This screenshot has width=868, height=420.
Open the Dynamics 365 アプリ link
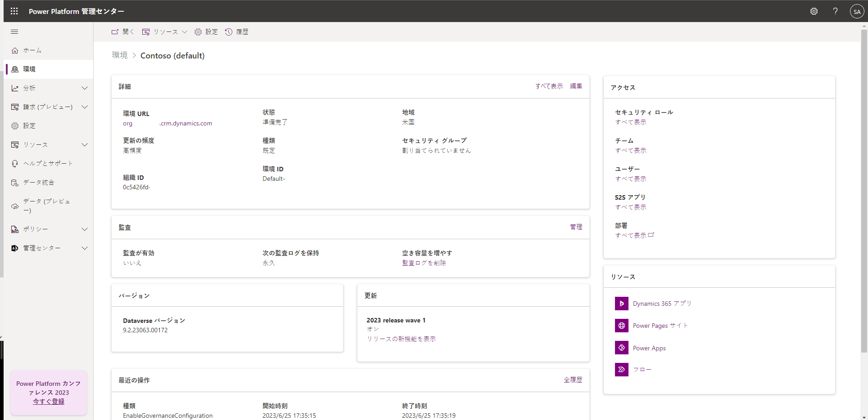tap(662, 304)
